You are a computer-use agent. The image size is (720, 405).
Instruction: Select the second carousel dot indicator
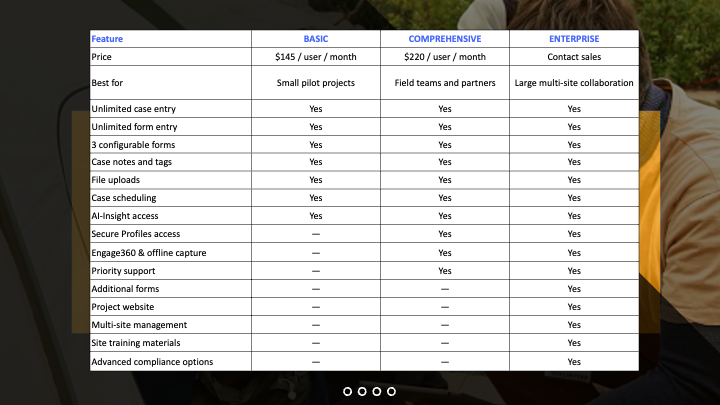point(362,391)
